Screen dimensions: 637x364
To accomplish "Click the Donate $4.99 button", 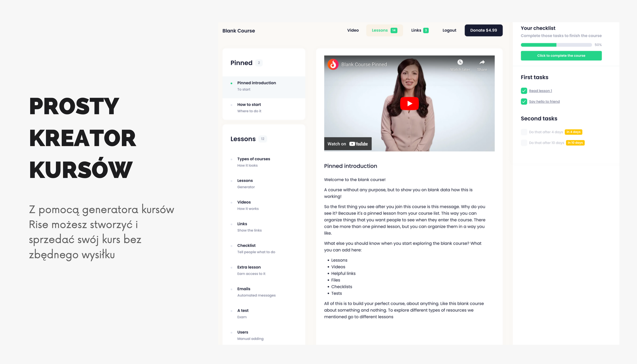I will [x=483, y=30].
